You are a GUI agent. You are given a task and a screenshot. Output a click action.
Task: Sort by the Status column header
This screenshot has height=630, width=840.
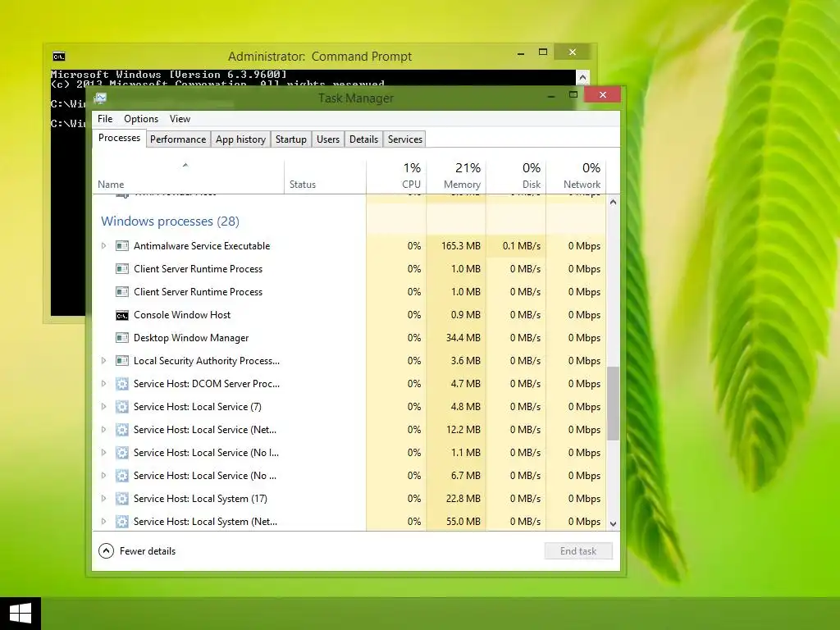[x=325, y=177]
